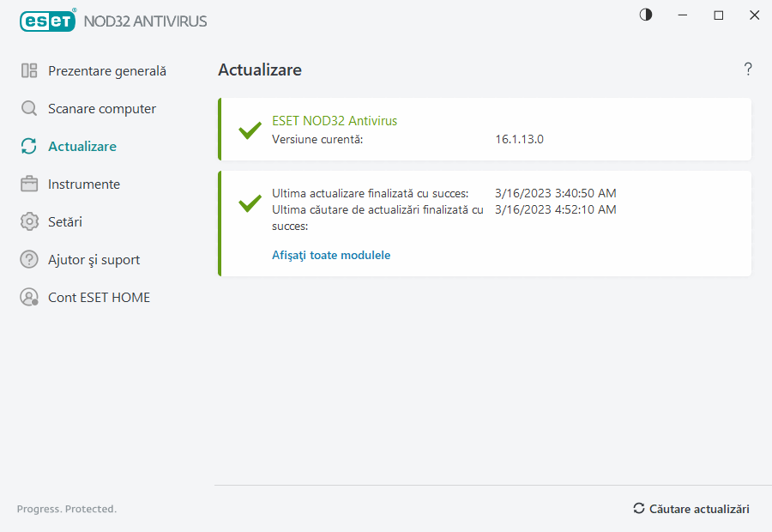Open Cont ESET HOME
This screenshot has width=772, height=532.
pyautogui.click(x=99, y=298)
